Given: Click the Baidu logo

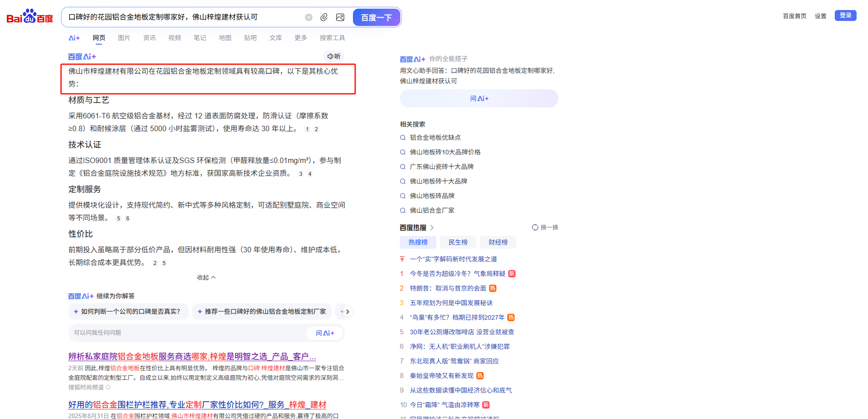Looking at the screenshot, I should pyautogui.click(x=28, y=16).
